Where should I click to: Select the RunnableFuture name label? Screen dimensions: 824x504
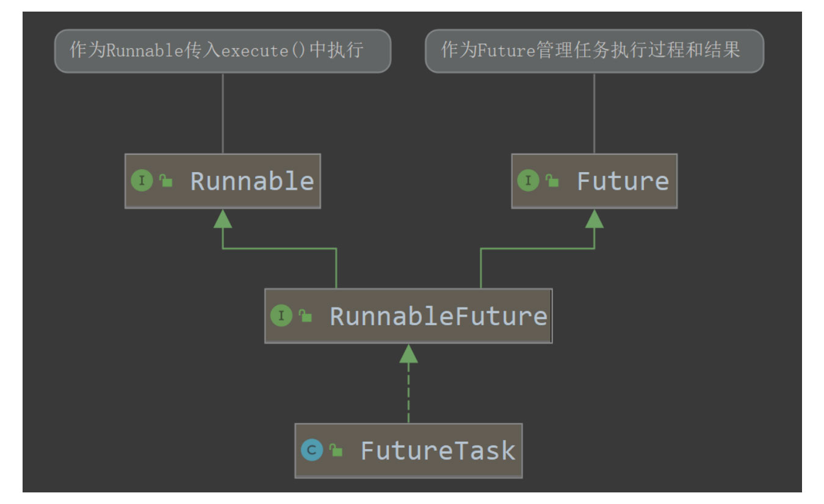[438, 316]
